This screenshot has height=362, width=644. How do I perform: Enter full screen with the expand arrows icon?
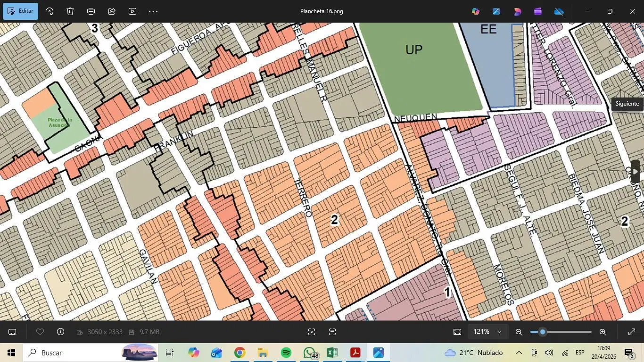coord(632,332)
